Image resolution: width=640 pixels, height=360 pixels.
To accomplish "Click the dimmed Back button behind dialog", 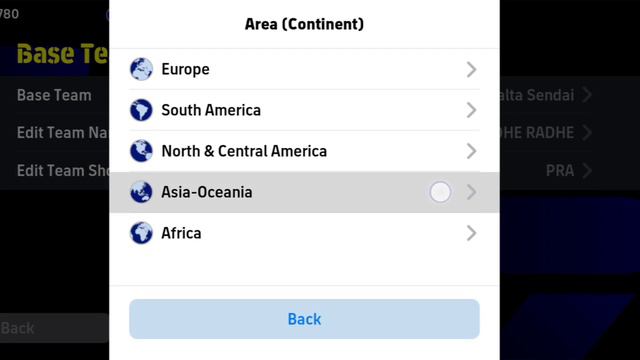I will pyautogui.click(x=54, y=328).
